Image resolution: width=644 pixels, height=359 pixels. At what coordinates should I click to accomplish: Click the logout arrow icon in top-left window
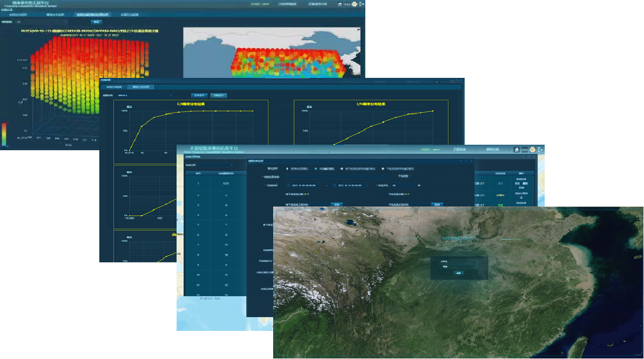tap(361, 4)
